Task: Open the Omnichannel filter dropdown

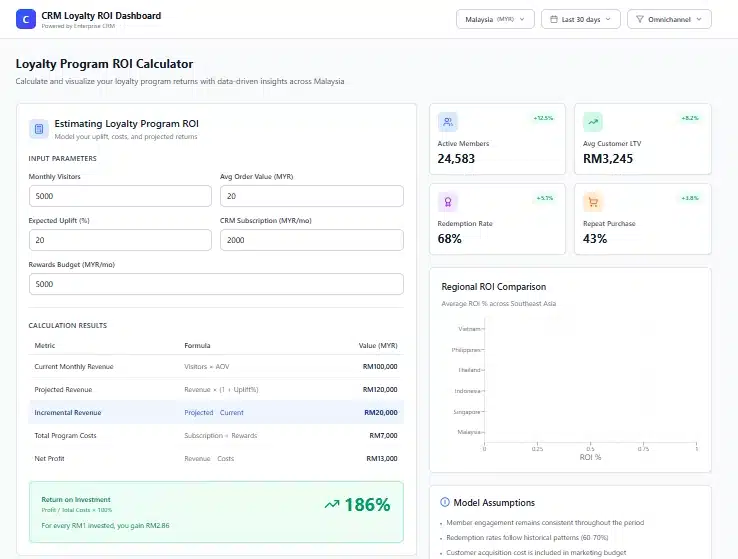Action: tap(668, 19)
